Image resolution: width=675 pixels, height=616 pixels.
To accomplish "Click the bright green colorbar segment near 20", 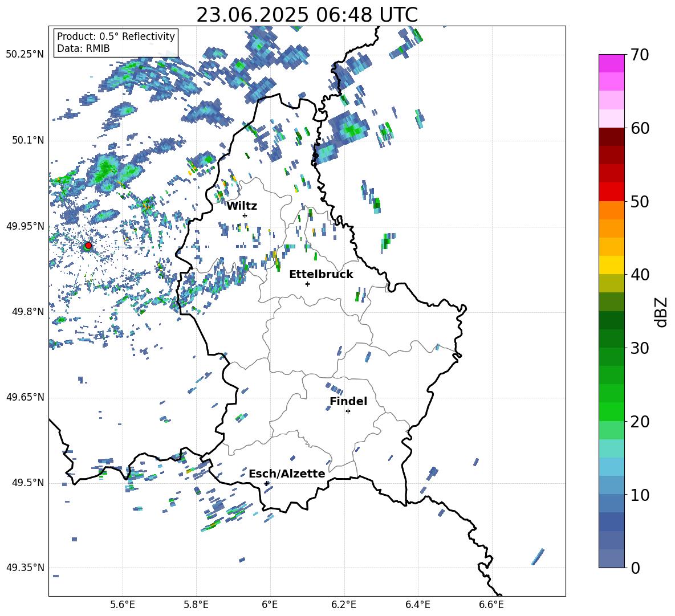I will pyautogui.click(x=612, y=411).
